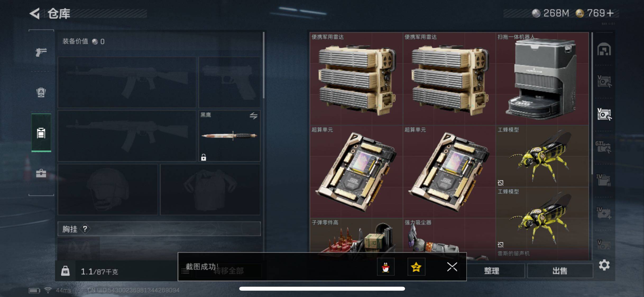Open warehouse settings gear icon
This screenshot has height=297, width=644.
pos(604,265)
